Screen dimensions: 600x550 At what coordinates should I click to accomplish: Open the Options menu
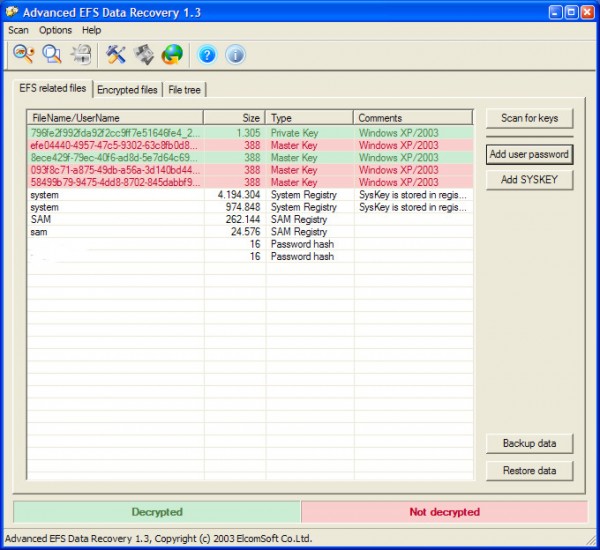[55, 31]
